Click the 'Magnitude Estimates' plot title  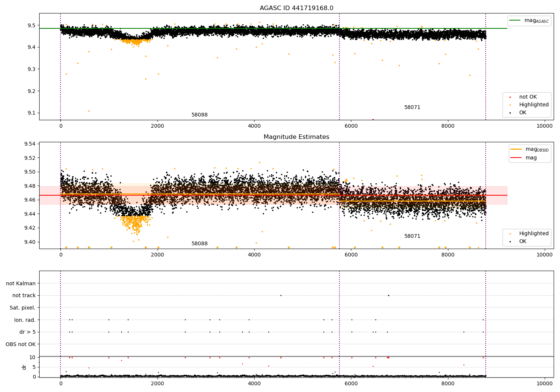pyautogui.click(x=296, y=137)
